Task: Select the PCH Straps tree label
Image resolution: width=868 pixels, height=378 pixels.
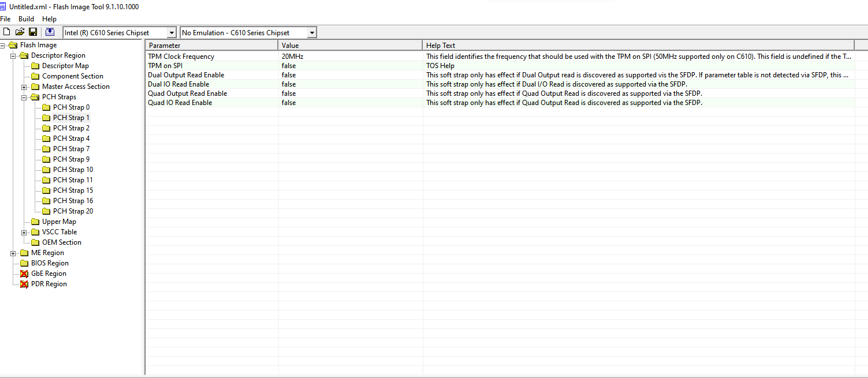Action: pos(59,97)
